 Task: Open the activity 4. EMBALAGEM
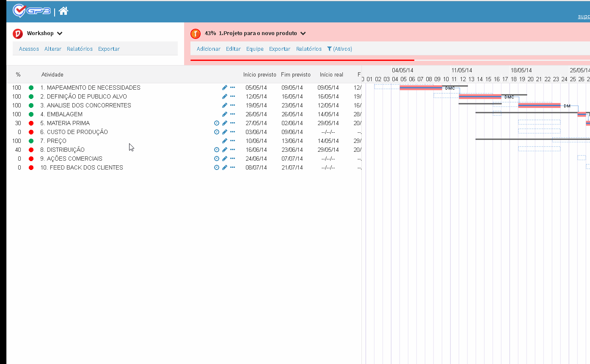(61, 114)
